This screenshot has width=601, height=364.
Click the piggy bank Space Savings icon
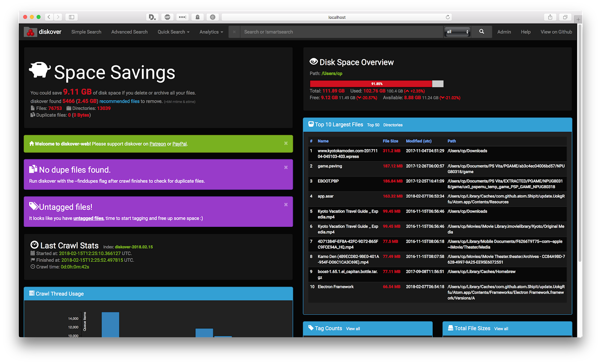click(x=40, y=69)
